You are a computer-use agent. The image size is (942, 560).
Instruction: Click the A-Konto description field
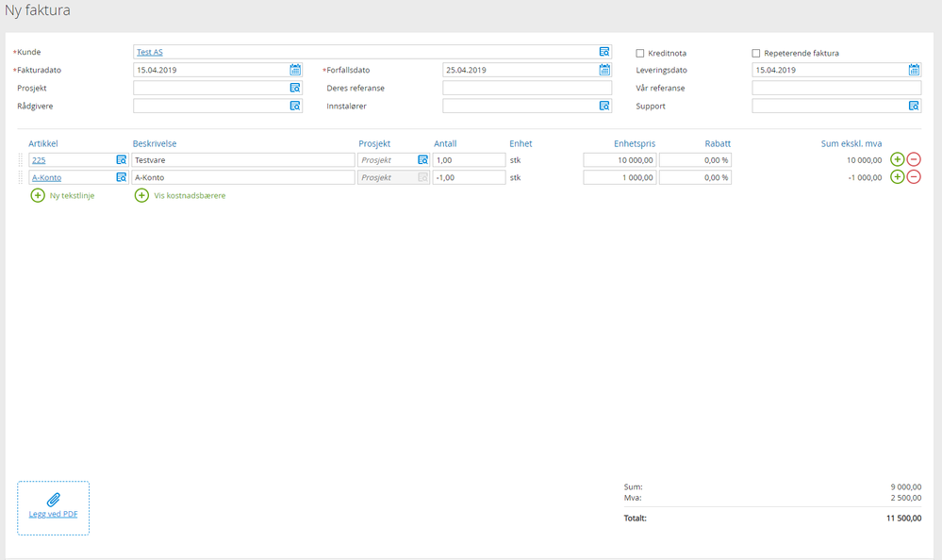click(x=243, y=177)
